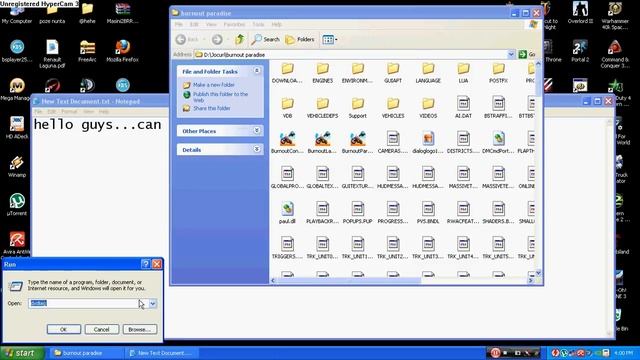Open the Run dialog Open dropdown

[x=153, y=303]
